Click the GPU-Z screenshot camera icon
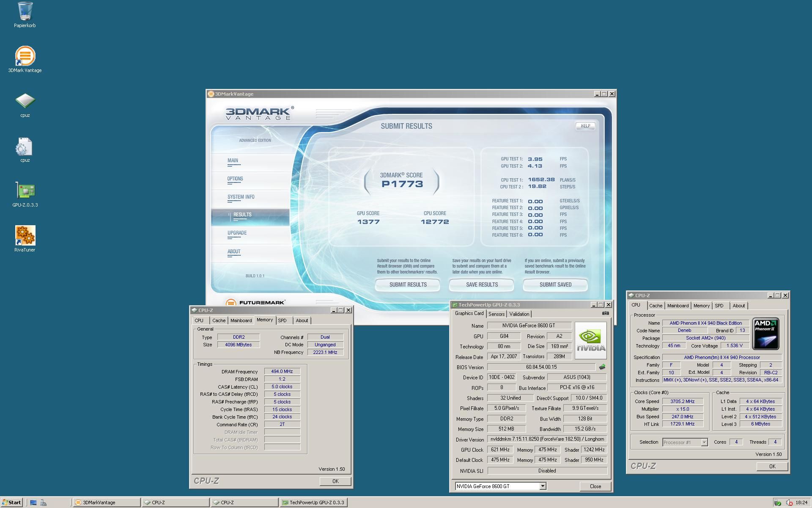Image resolution: width=812 pixels, height=508 pixels. coord(605,313)
